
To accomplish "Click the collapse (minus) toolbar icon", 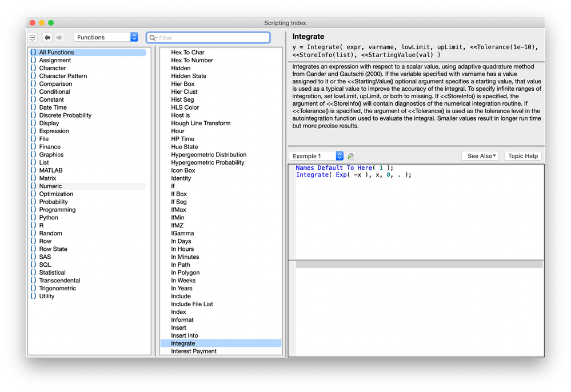I will (x=33, y=38).
